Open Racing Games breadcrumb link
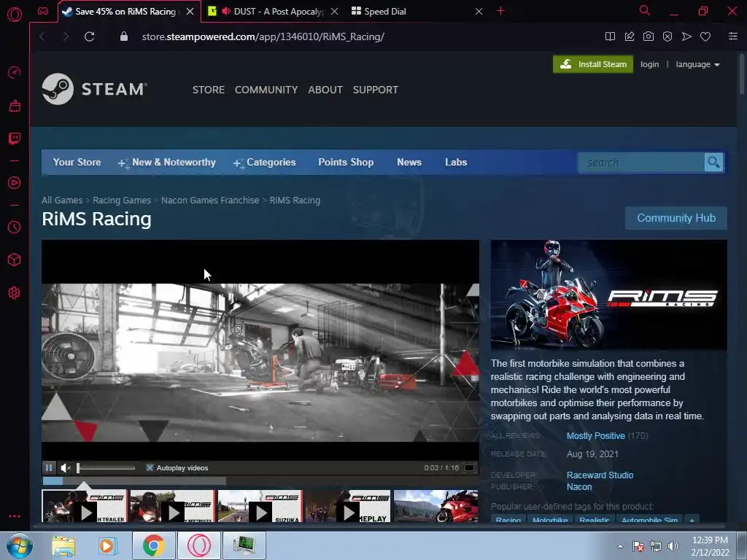This screenshot has width=747, height=560. pos(122,201)
